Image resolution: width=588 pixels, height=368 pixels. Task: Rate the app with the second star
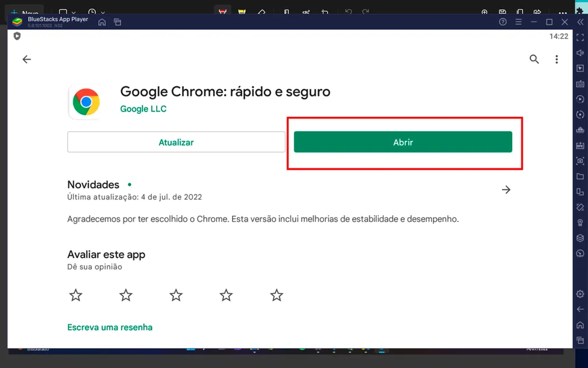click(x=126, y=295)
